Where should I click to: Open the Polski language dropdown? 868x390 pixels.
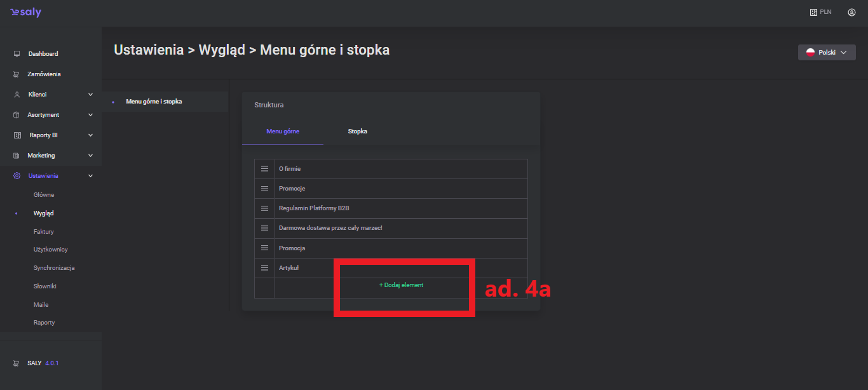(x=826, y=53)
